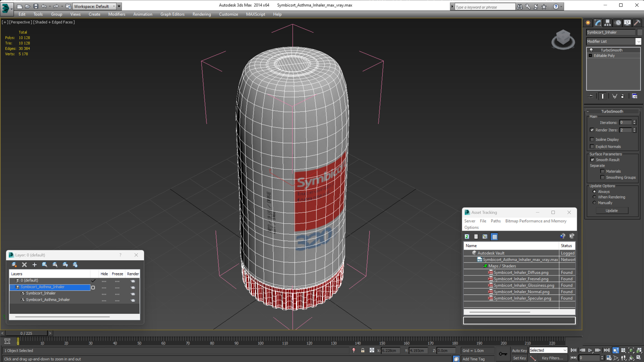Select the When Rendering radio option
Viewport: 644px width, 362px height.
(594, 197)
